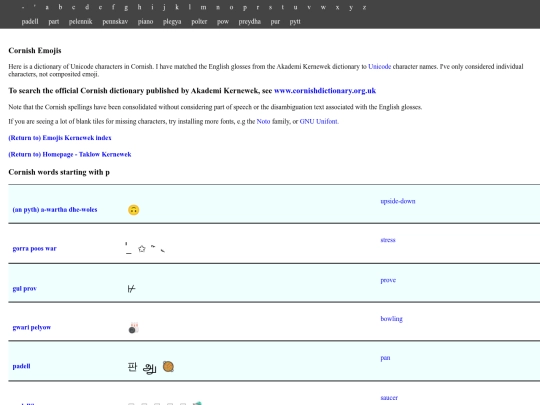The image size is (540, 405).
Task: Open www.cornishdictionary.org.uk link
Action: [x=325, y=91]
